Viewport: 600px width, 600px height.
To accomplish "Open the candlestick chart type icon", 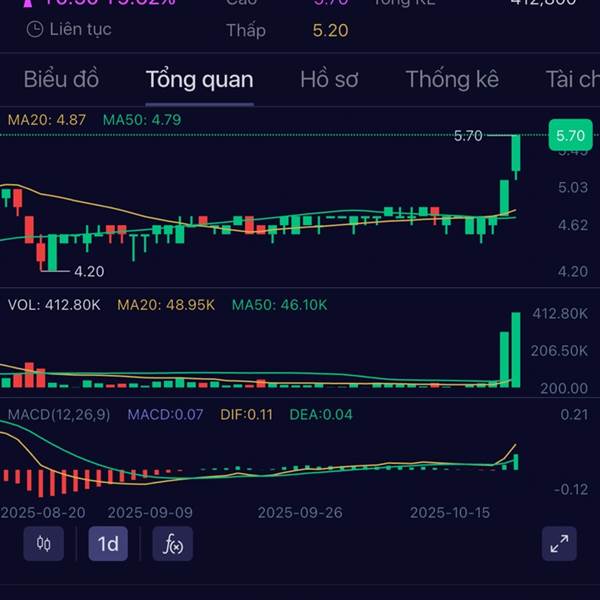I will [44, 543].
